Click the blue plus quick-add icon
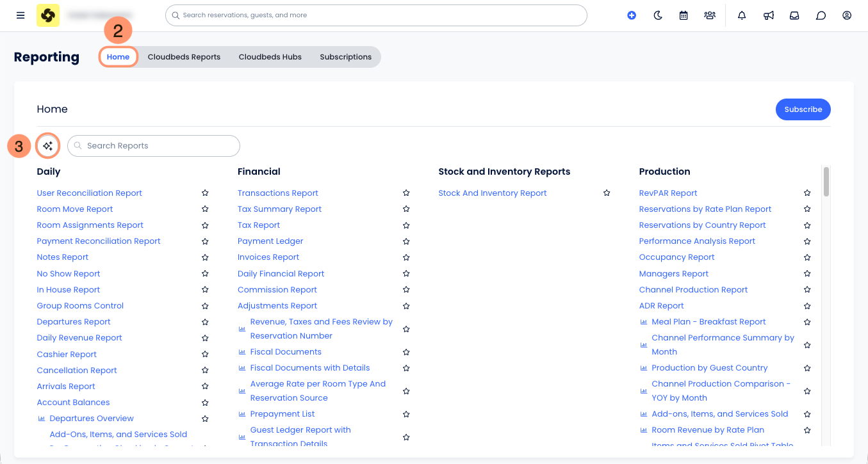This screenshot has width=868, height=464. [632, 15]
